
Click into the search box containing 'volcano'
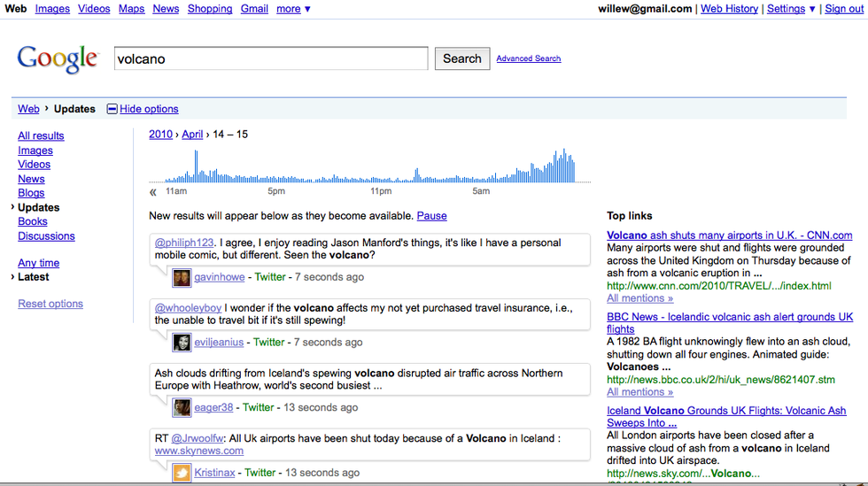271,59
